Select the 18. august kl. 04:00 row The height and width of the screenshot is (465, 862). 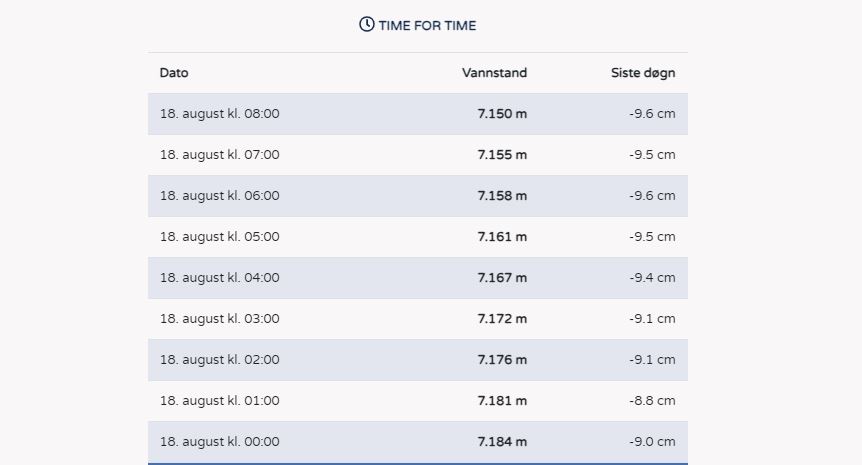tap(418, 278)
